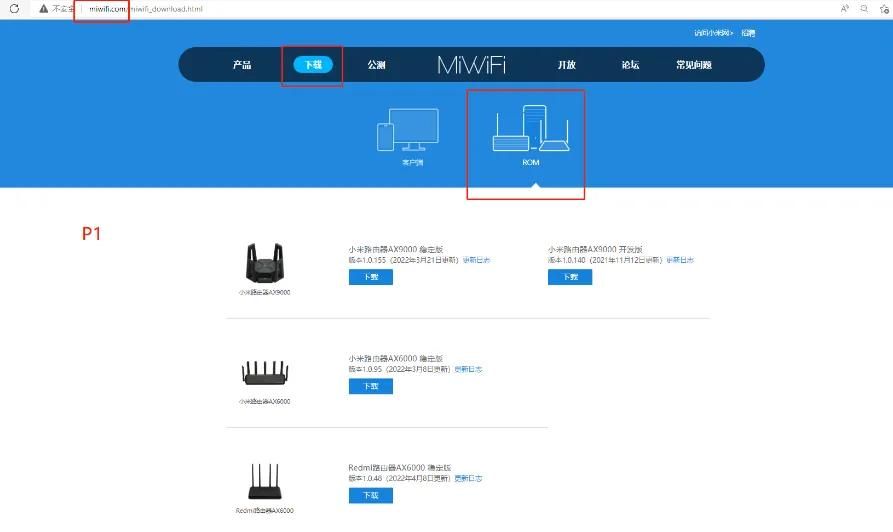Follow the 访问小米网 link
This screenshot has width=893, height=532.
(713, 33)
